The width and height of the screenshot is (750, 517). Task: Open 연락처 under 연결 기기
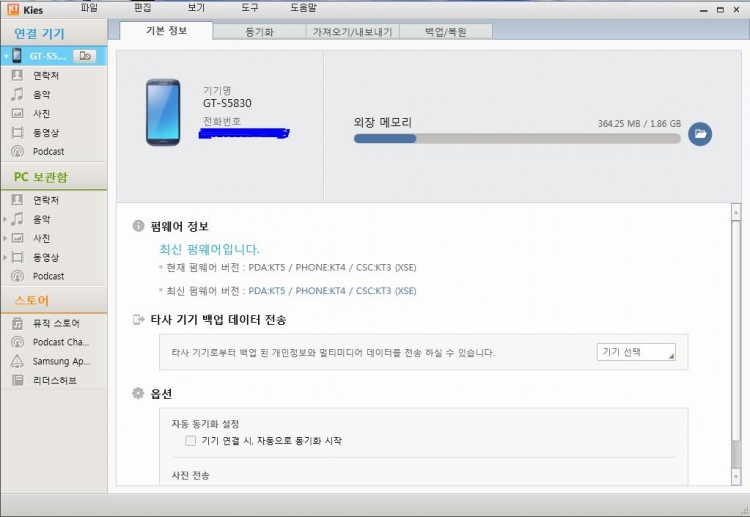pos(46,76)
